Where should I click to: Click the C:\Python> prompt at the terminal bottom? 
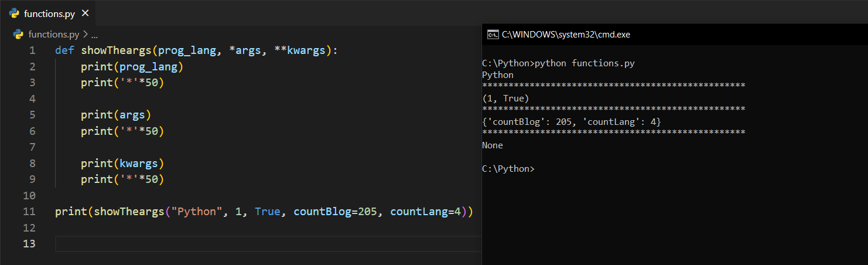click(x=508, y=169)
